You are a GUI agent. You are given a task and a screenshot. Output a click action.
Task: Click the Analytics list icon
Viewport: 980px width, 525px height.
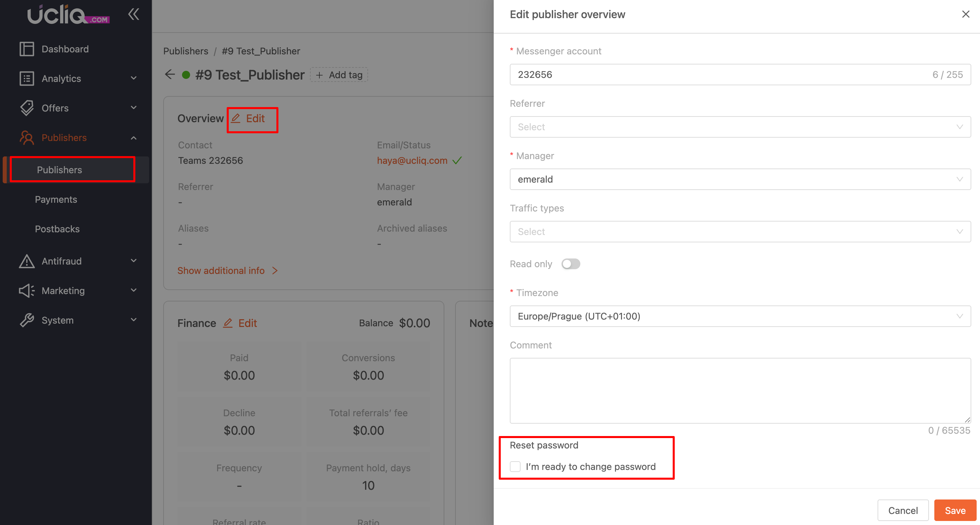click(27, 79)
